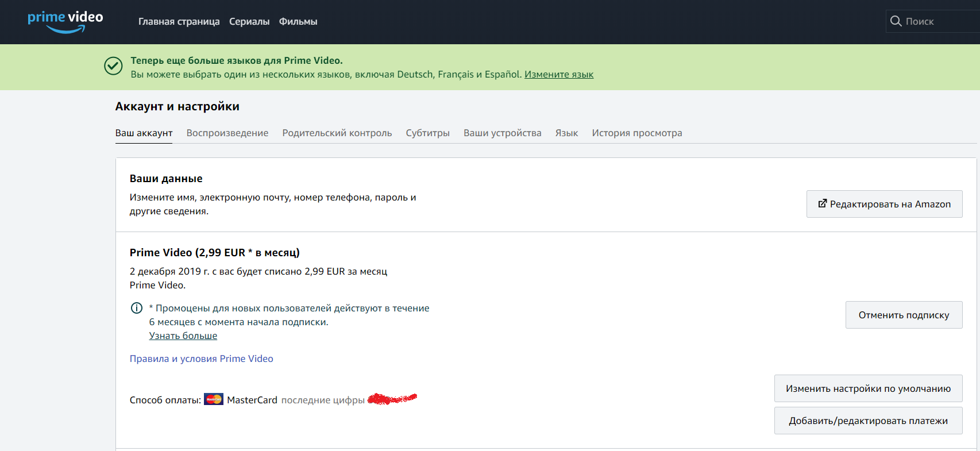The image size is (980, 451).
Task: Click the green checkmark notification icon
Action: [113, 66]
